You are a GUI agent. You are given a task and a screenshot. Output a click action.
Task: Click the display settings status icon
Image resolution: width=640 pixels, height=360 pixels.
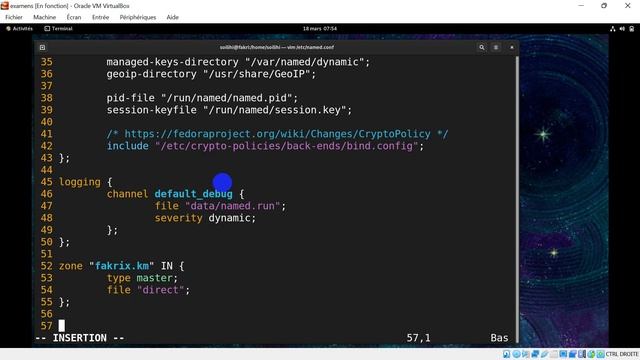(563, 354)
